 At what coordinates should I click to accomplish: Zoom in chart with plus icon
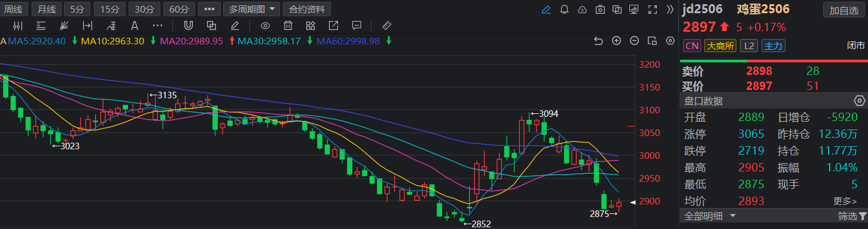point(616,41)
